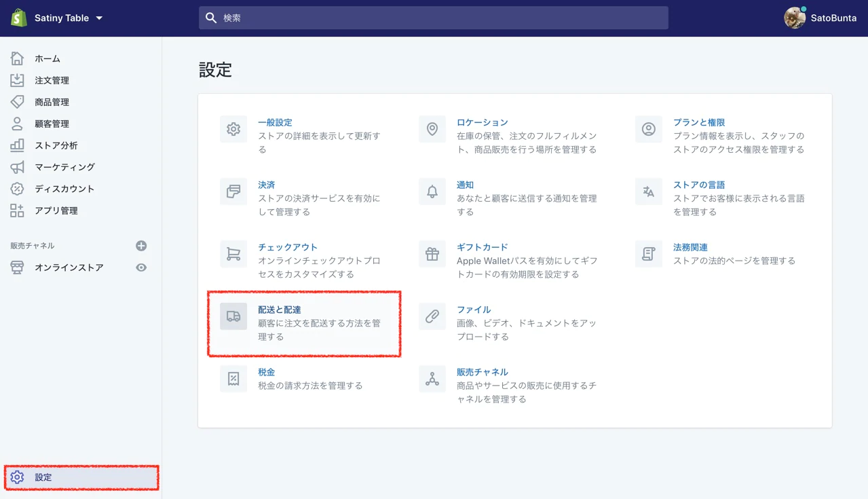Open the ロケーション pin icon

(432, 129)
